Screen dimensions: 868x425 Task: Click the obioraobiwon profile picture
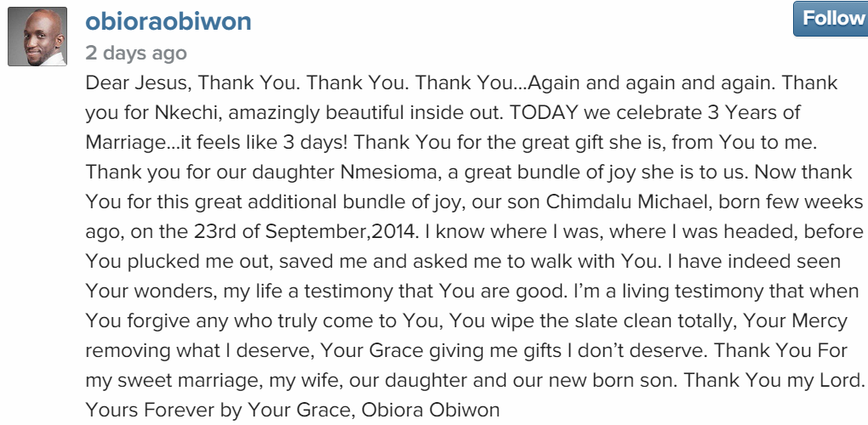pos(37,37)
